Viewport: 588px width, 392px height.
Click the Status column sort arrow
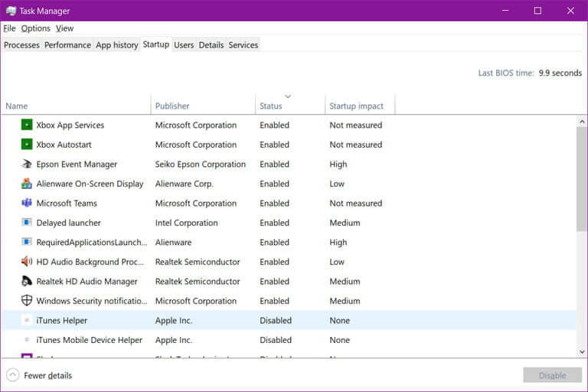pyautogui.click(x=288, y=96)
